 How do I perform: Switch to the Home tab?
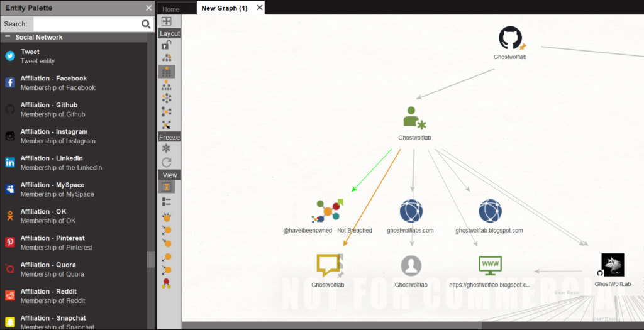pos(171,9)
